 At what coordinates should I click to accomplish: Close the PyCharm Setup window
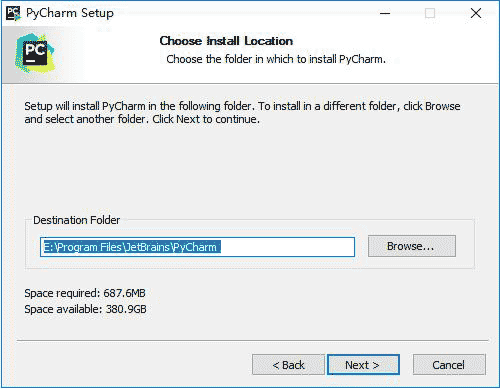tap(476, 13)
